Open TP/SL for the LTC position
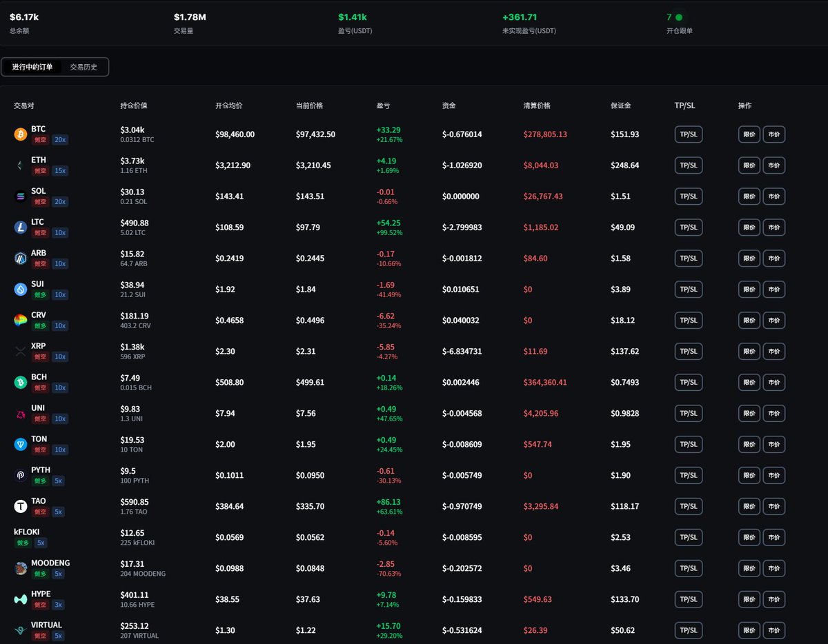828x644 pixels. tap(689, 228)
